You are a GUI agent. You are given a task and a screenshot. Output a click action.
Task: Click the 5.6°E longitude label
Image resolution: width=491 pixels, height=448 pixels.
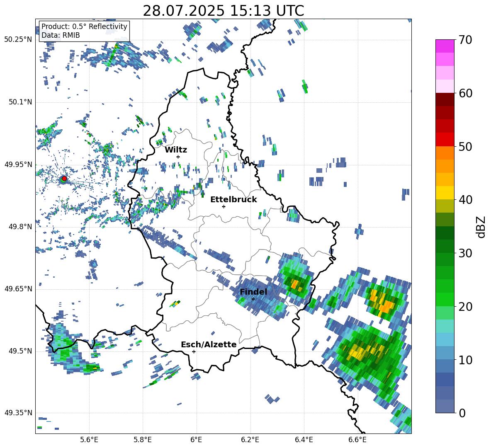[89, 440]
